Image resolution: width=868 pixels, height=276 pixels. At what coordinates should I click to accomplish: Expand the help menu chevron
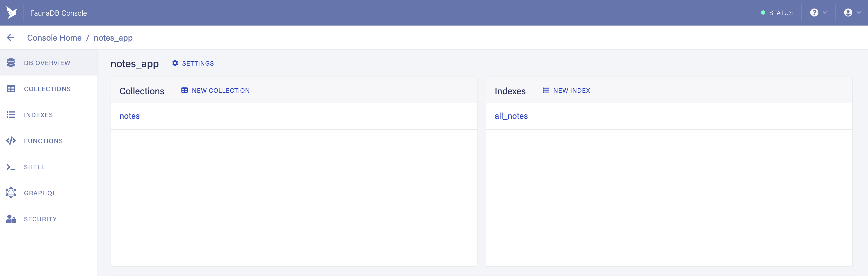tap(824, 13)
